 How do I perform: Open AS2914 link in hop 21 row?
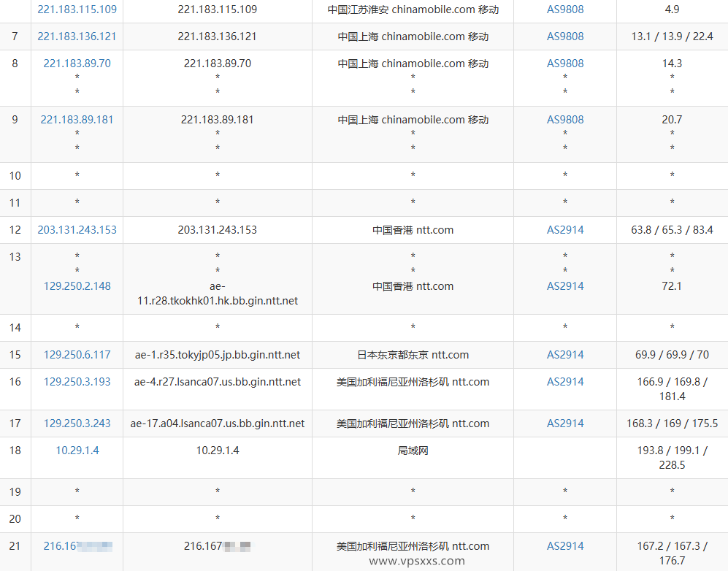[x=565, y=546]
